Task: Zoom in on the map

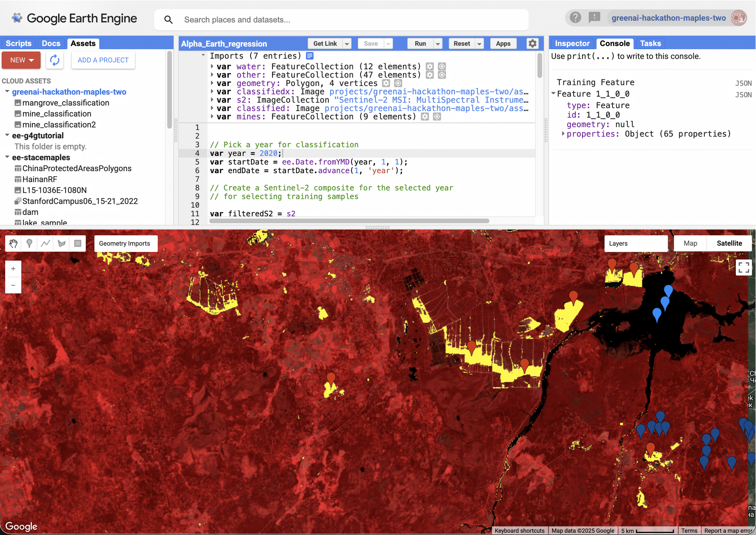Action: [x=13, y=269]
